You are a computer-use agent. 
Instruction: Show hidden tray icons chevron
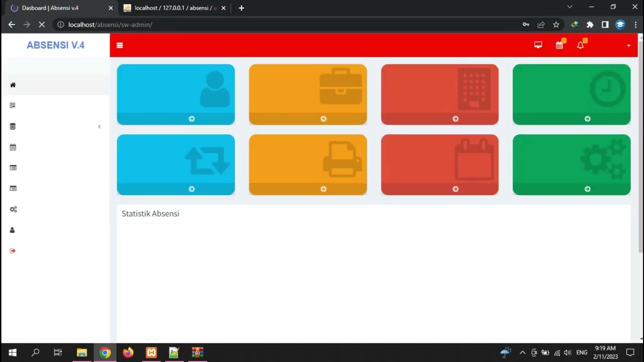pos(522,352)
